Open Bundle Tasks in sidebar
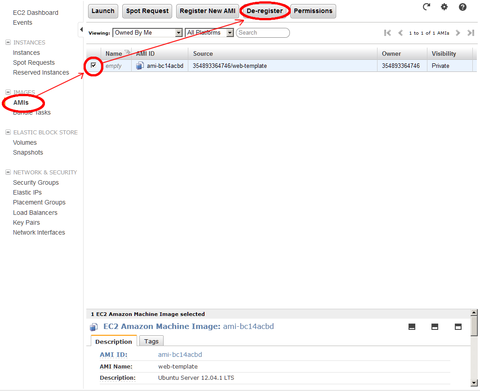Image resolution: width=480 pixels, height=391 pixels. click(x=32, y=113)
